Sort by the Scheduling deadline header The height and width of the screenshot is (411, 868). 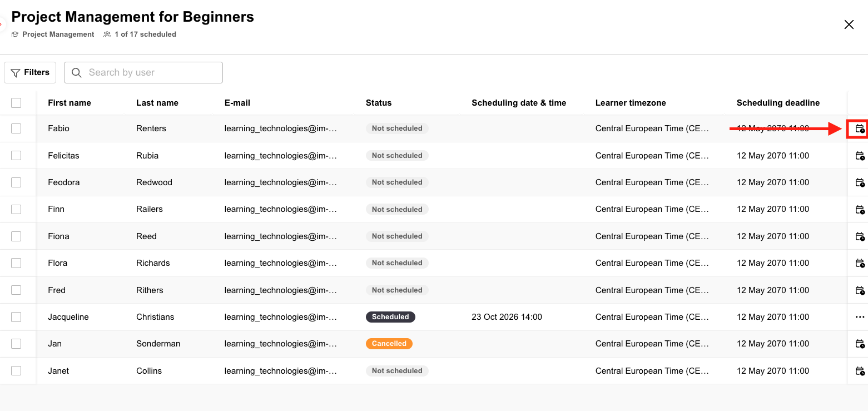[x=778, y=103]
